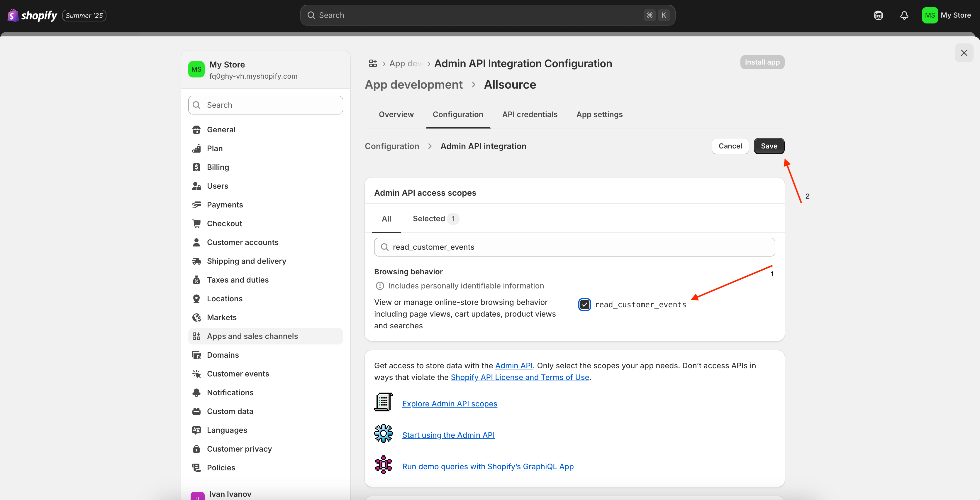Open Customer events settings
This screenshot has width=980, height=500.
[x=238, y=374]
